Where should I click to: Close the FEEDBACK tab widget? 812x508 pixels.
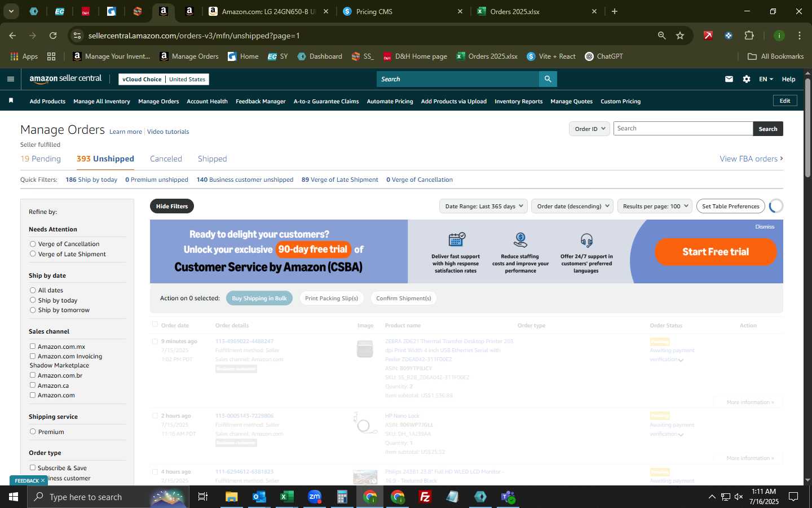click(x=42, y=480)
